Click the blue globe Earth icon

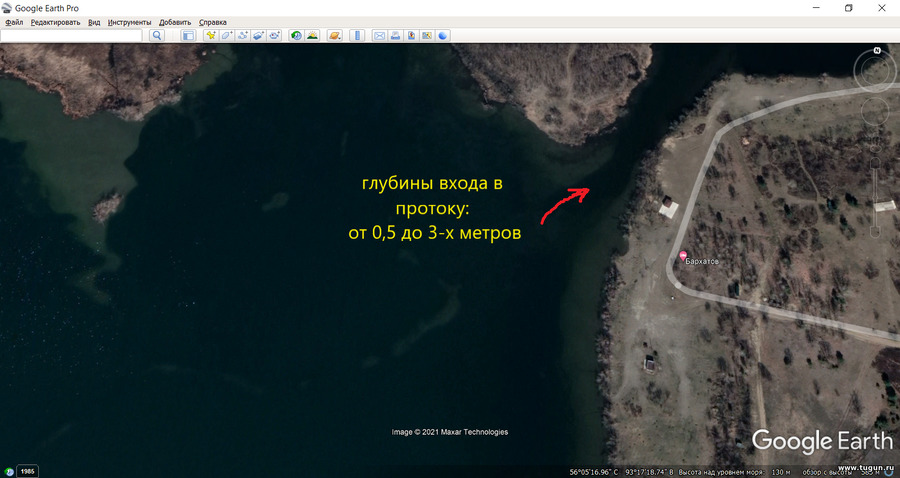click(x=443, y=36)
